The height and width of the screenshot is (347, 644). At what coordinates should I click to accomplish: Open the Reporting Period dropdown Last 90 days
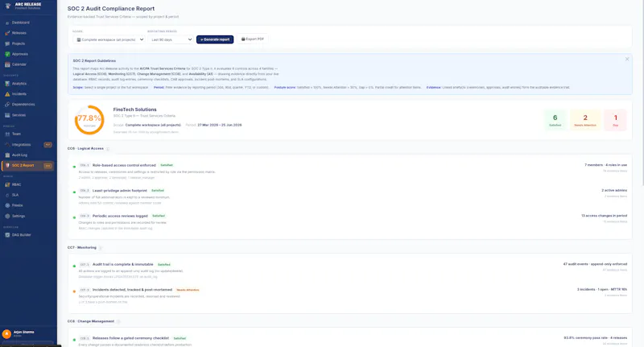(x=171, y=39)
